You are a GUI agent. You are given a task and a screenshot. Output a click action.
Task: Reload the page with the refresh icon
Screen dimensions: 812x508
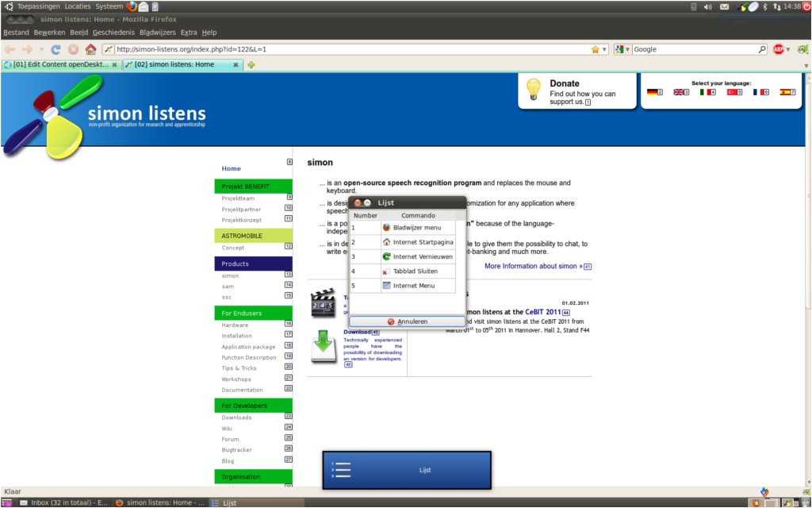(56, 49)
